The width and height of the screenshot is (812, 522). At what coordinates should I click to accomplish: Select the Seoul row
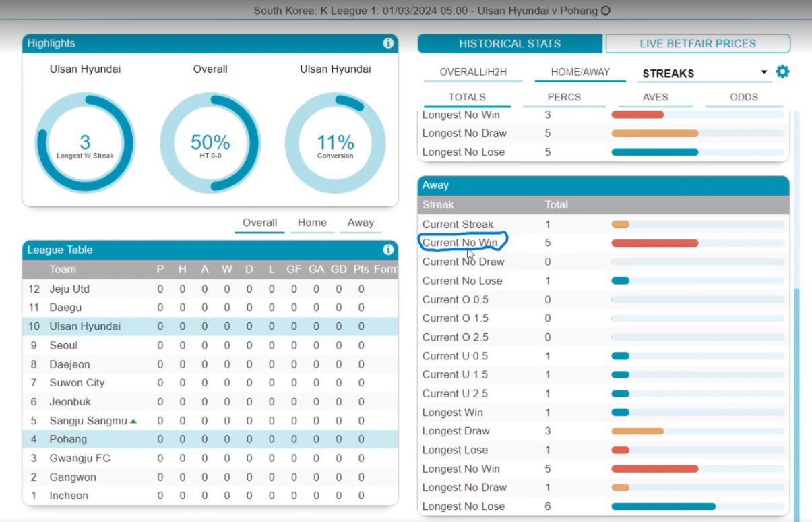(x=210, y=345)
